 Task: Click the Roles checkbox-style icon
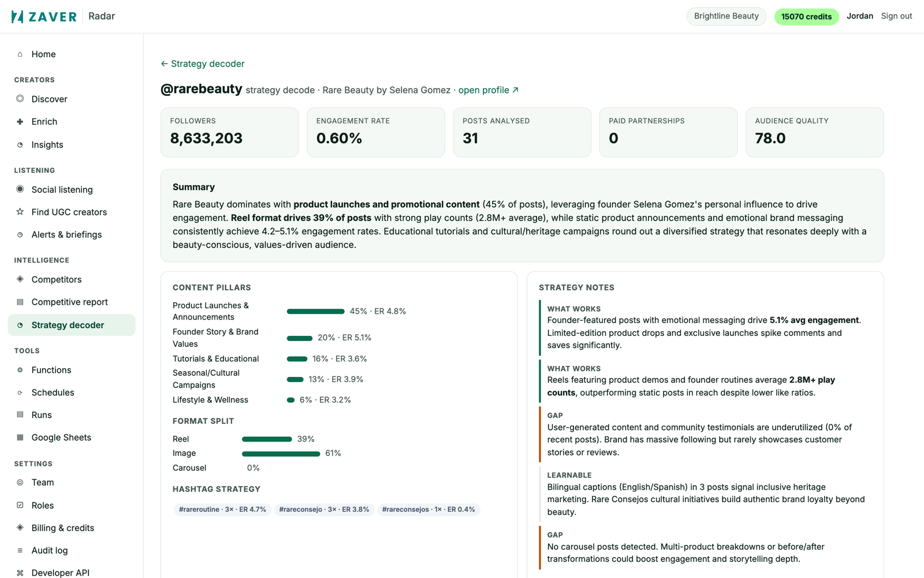click(x=20, y=505)
